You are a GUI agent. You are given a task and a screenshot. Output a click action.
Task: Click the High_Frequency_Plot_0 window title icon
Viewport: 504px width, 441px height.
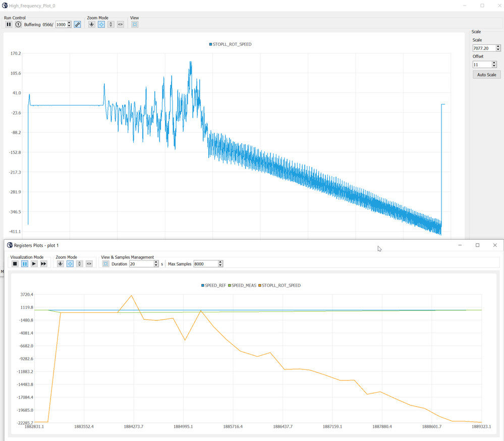click(5, 6)
